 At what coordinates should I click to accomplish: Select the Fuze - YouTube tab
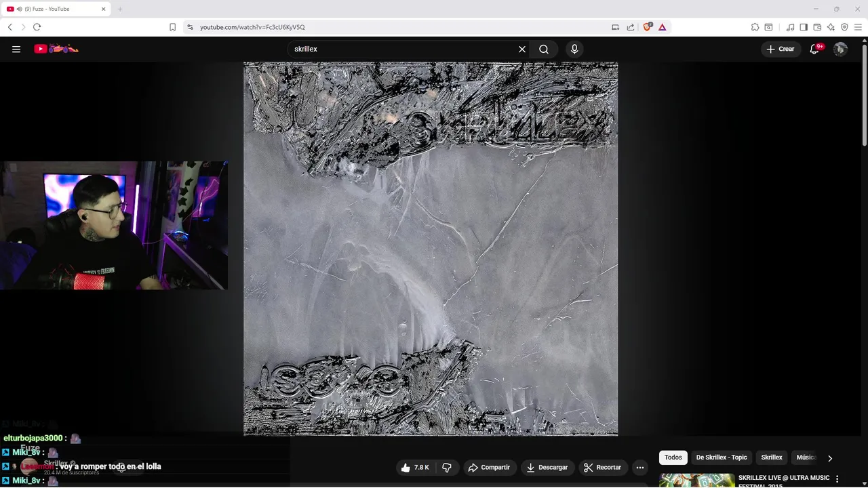56,9
